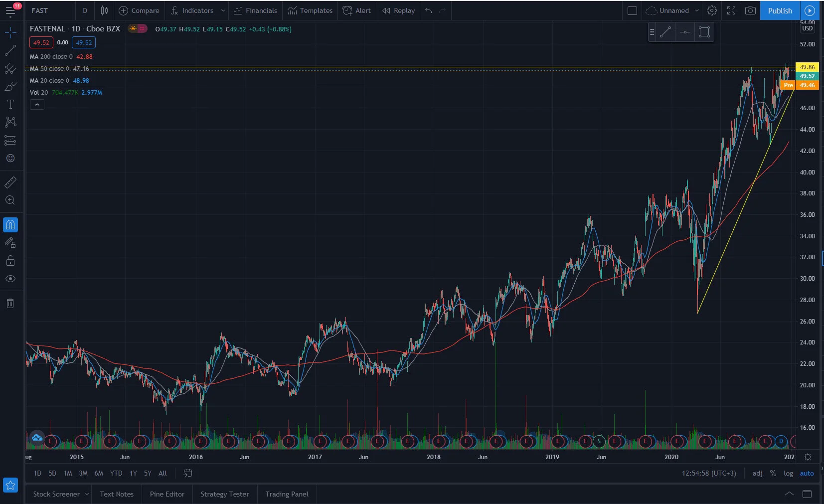The image size is (824, 504).
Task: Open the emoji icons tool
Action: point(10,158)
